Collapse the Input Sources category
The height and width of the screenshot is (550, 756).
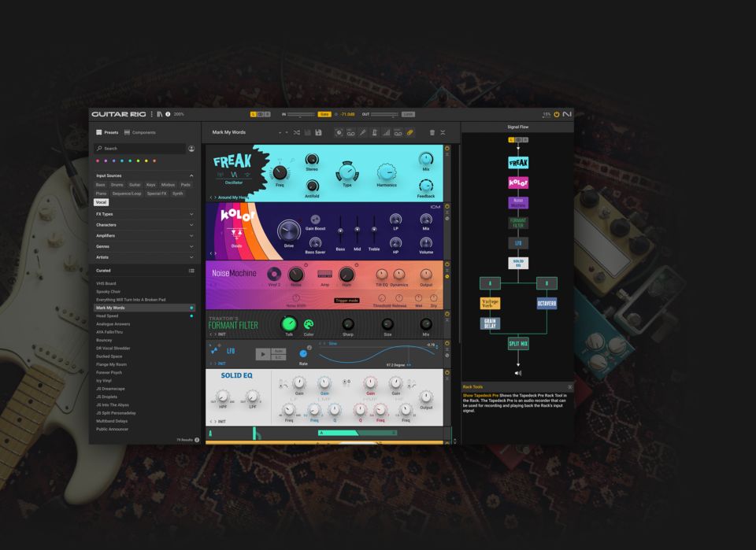point(191,175)
